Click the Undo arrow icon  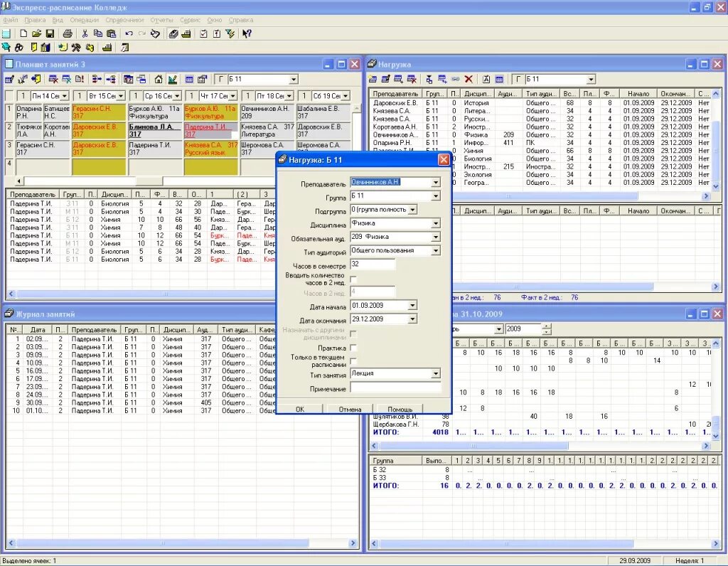point(129,33)
